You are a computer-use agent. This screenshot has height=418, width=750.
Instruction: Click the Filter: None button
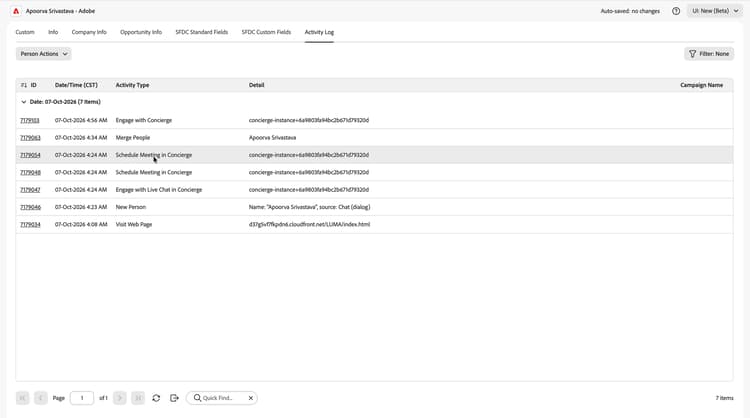[x=709, y=54]
